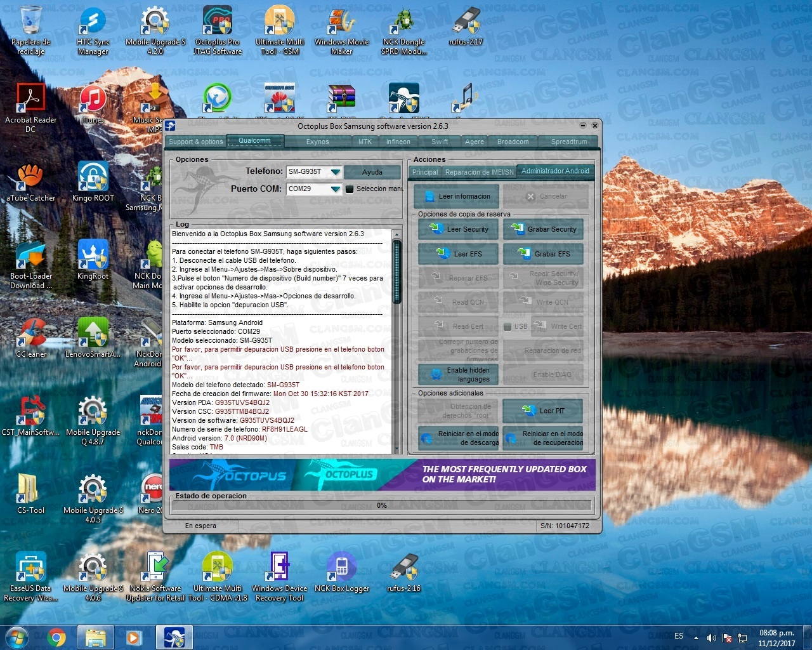Click the Leer PIT button

[543, 411]
